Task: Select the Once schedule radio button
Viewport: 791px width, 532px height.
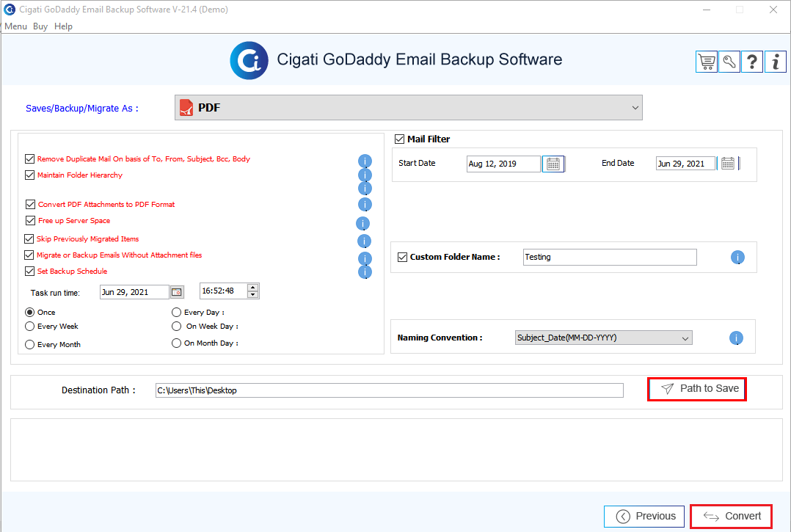Action: coord(30,312)
